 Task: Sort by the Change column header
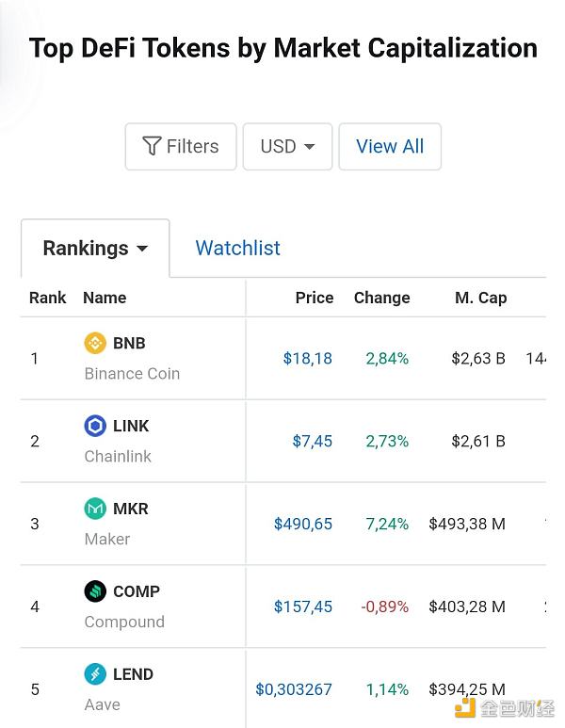pos(381,298)
